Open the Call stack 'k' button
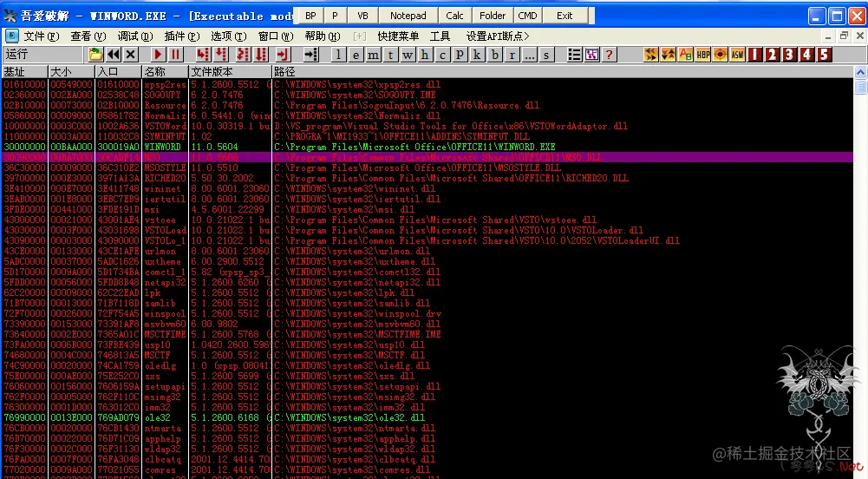The image size is (868, 479). [x=477, y=55]
